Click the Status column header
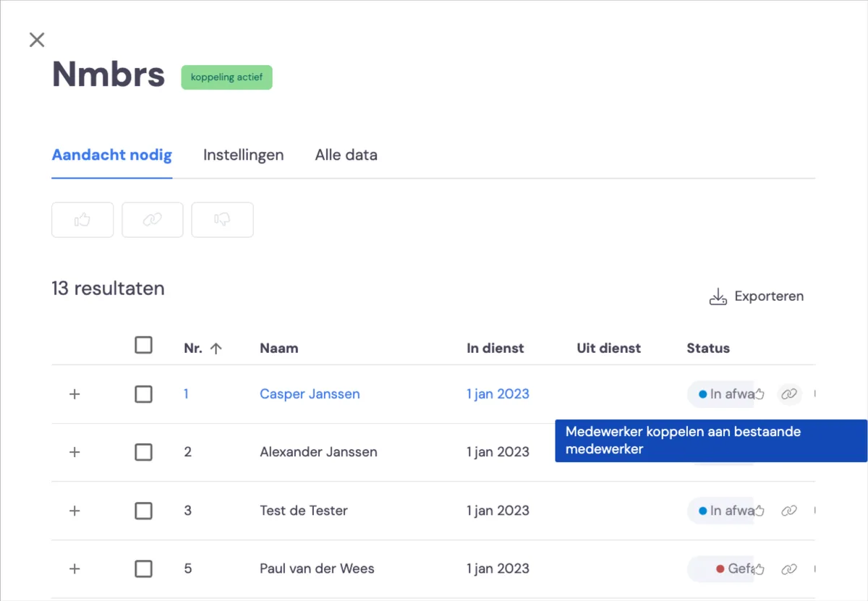868x601 pixels. (708, 348)
